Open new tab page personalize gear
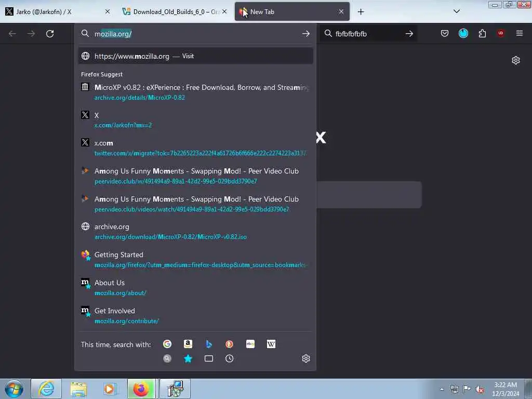 click(516, 60)
